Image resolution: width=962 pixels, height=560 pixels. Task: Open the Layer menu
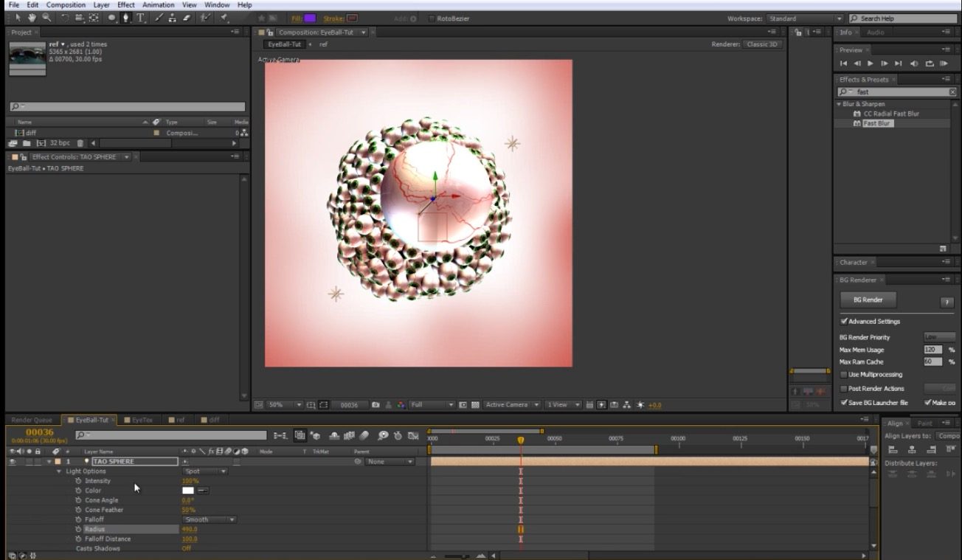(x=102, y=4)
